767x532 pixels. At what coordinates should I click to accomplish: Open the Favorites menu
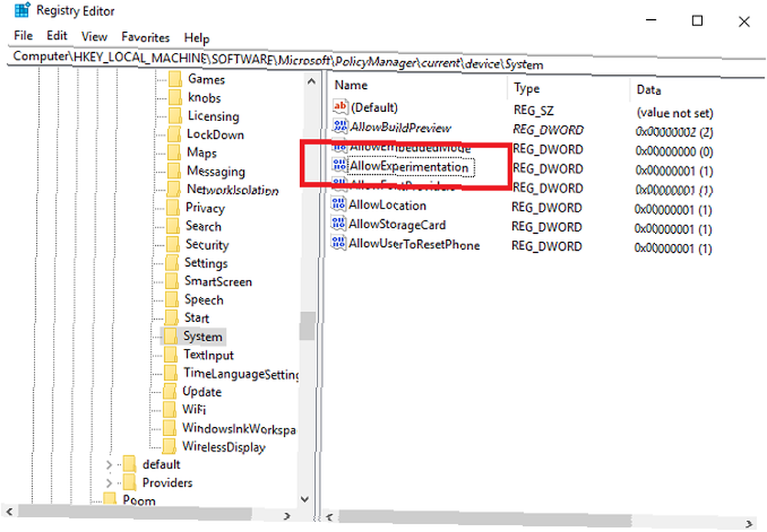(x=145, y=37)
